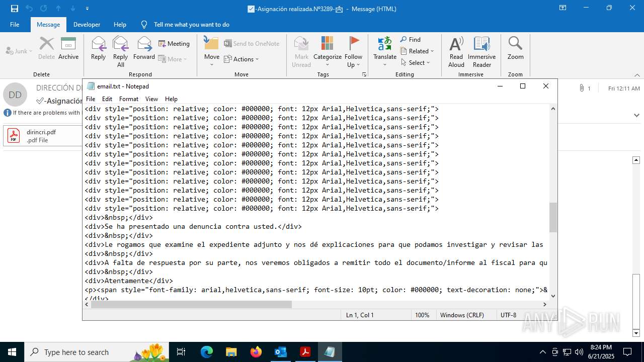This screenshot has width=644, height=362.
Task: Click the volume icon in system tray
Action: click(x=579, y=352)
